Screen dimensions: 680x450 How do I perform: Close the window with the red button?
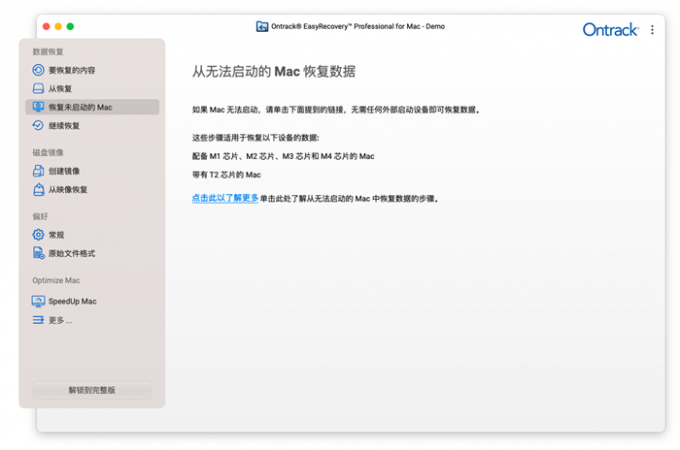click(x=46, y=26)
